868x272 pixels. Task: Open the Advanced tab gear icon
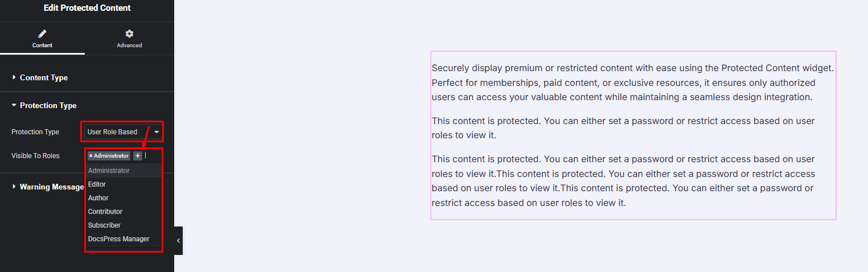[x=129, y=34]
